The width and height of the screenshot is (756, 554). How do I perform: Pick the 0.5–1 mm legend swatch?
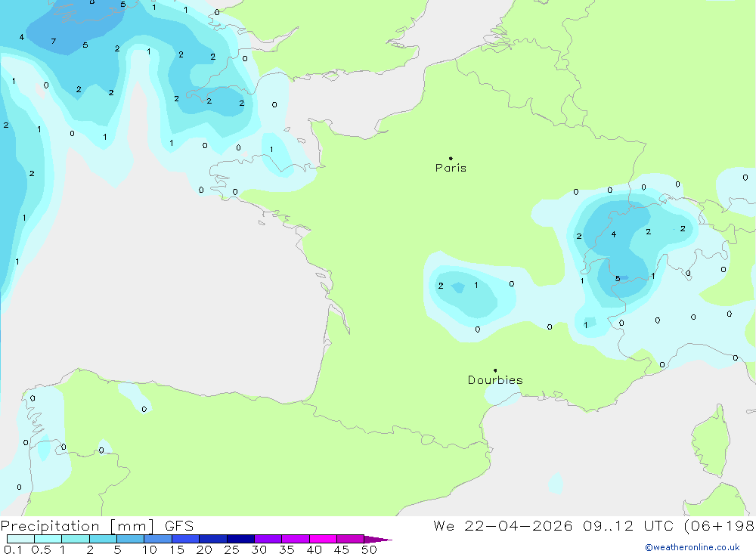(x=48, y=539)
